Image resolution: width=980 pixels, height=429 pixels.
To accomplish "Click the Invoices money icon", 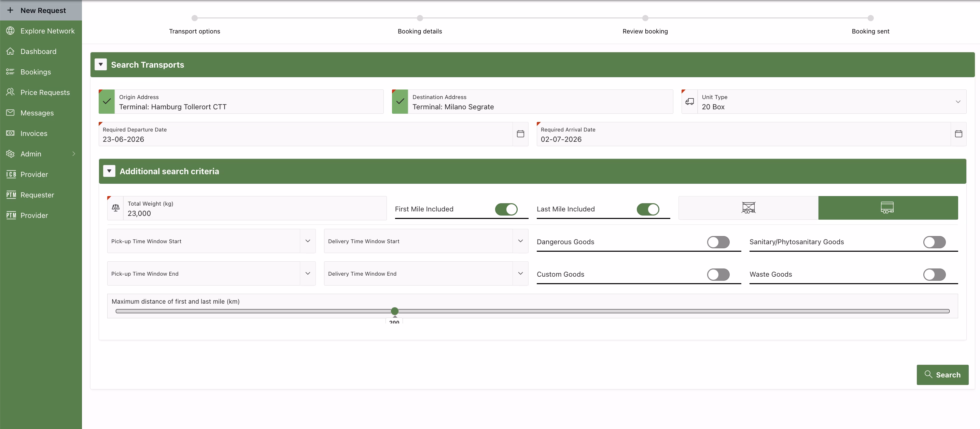I will pyautogui.click(x=10, y=133).
